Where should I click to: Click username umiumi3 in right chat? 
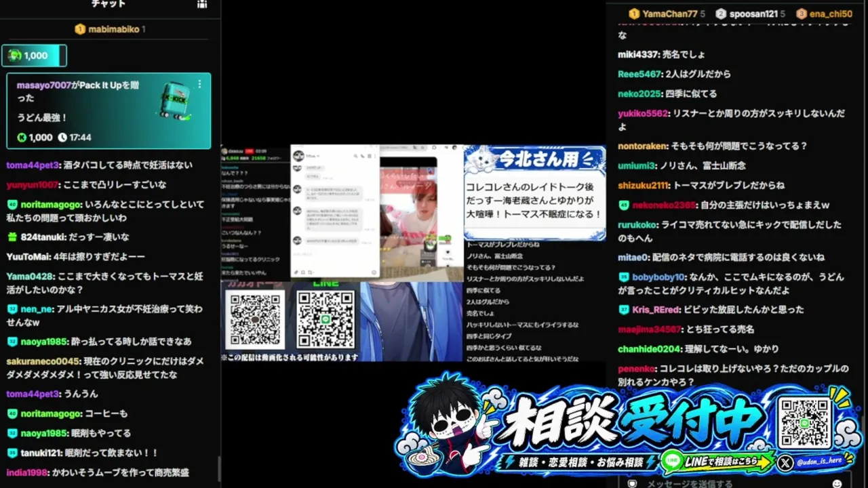coord(637,165)
